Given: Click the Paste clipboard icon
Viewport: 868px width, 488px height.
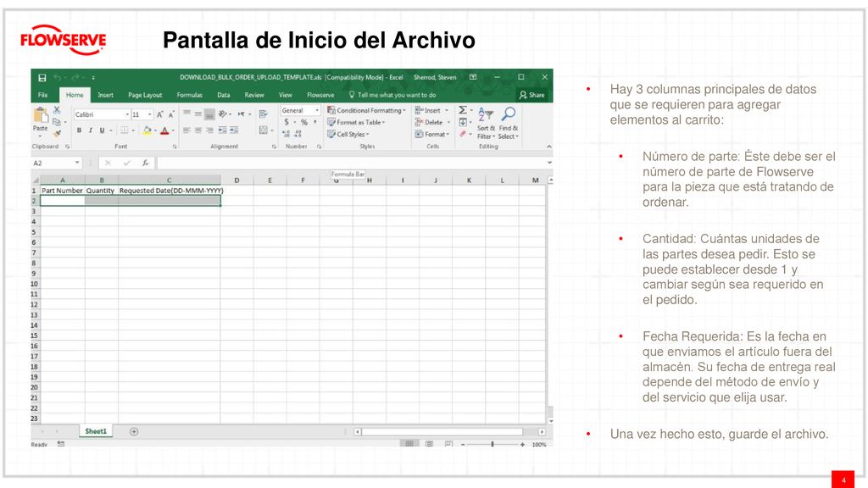Looking at the screenshot, I should (x=41, y=115).
